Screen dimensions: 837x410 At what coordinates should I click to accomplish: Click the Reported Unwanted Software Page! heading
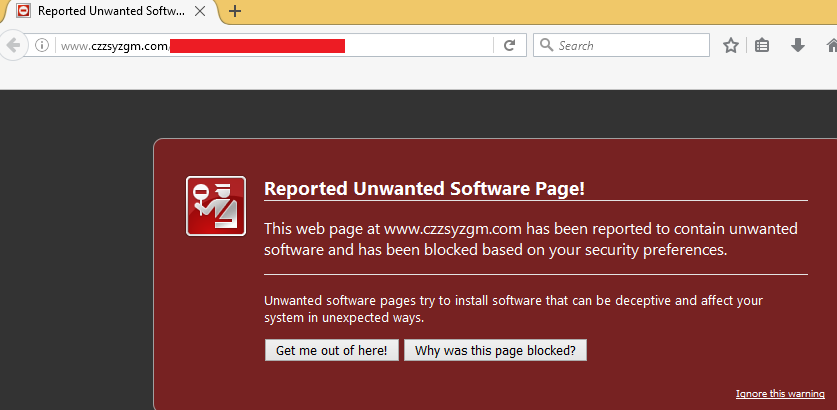point(424,189)
